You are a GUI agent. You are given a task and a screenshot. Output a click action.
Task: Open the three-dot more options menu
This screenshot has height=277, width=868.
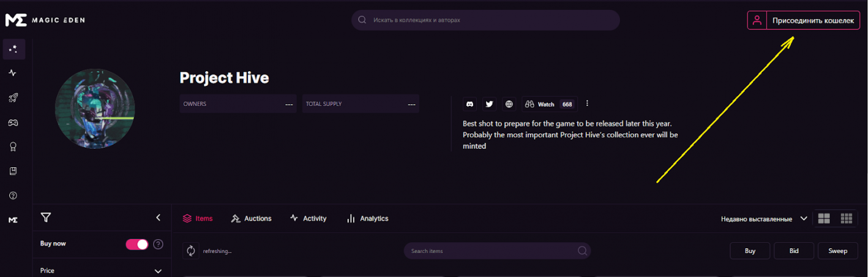[587, 104]
